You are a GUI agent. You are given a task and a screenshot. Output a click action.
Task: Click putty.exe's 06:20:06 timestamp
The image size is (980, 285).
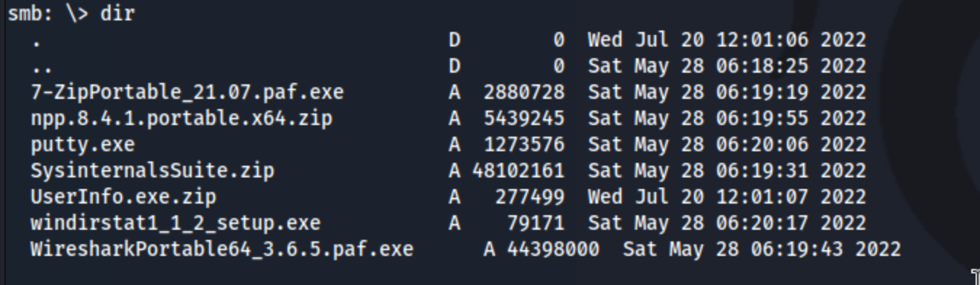click(x=762, y=145)
